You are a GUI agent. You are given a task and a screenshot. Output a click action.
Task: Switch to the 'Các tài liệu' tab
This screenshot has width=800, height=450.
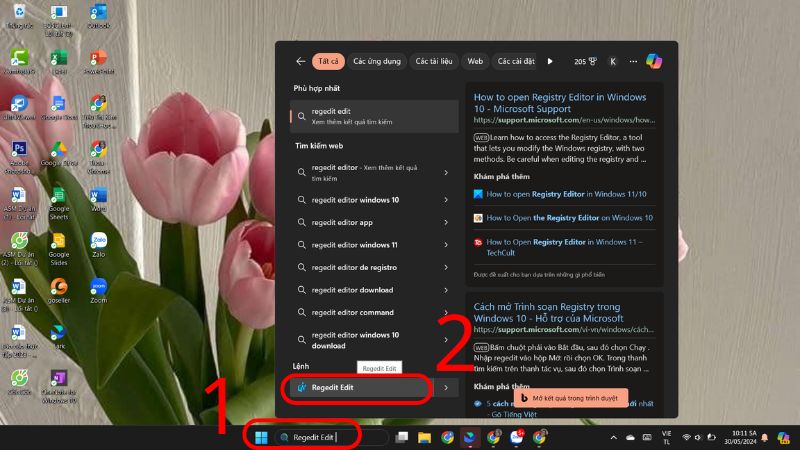point(434,61)
